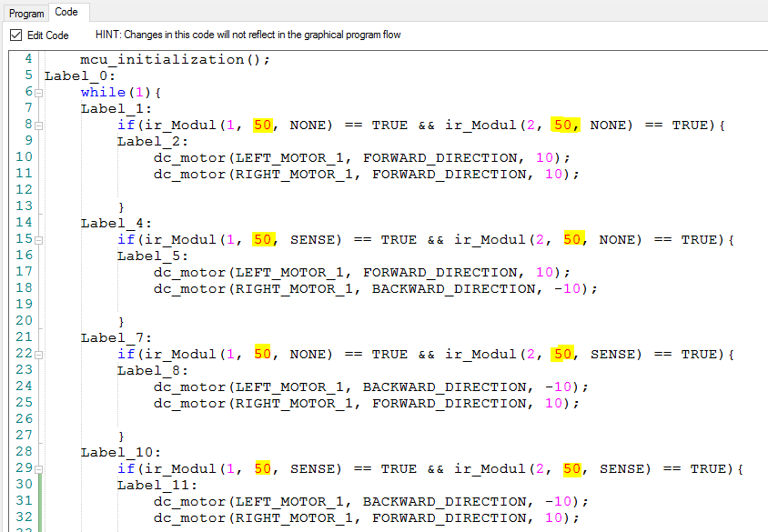Collapse the while(1) block on line 6
Viewport: 768px width, 532px height.
(x=39, y=93)
